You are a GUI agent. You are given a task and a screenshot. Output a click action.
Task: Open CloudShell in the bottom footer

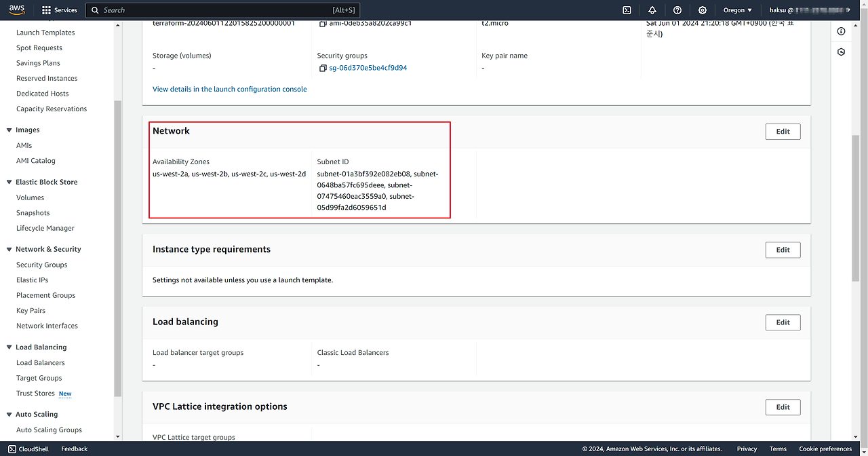[x=28, y=449]
